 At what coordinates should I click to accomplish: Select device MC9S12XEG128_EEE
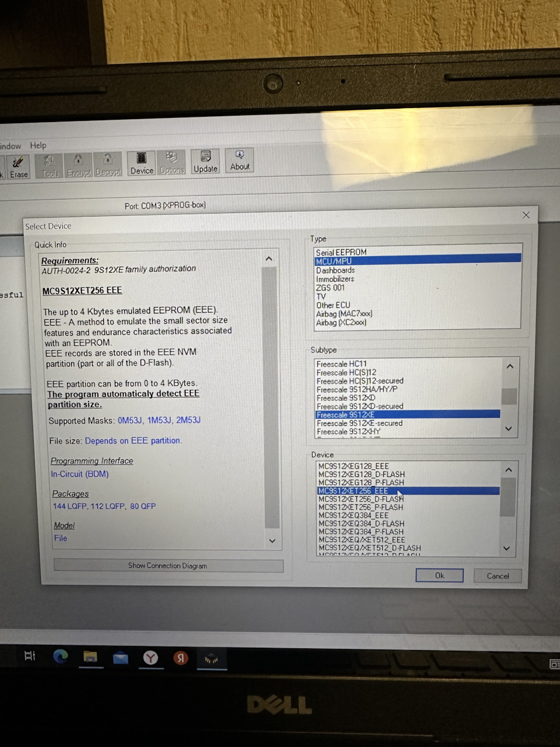coord(408,466)
